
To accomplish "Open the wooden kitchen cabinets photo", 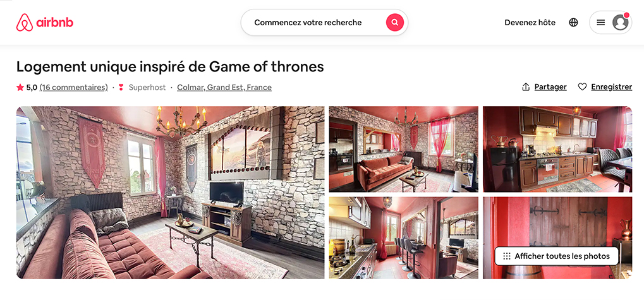I will pos(557,150).
